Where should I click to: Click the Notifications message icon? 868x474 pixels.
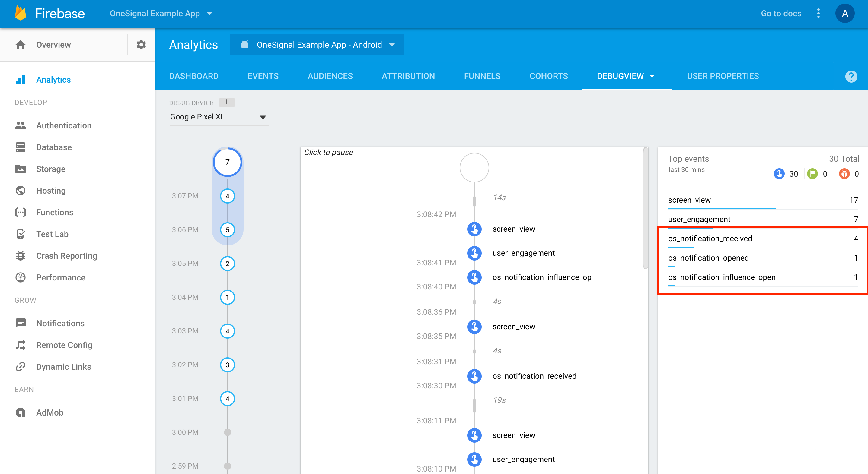coord(21,323)
